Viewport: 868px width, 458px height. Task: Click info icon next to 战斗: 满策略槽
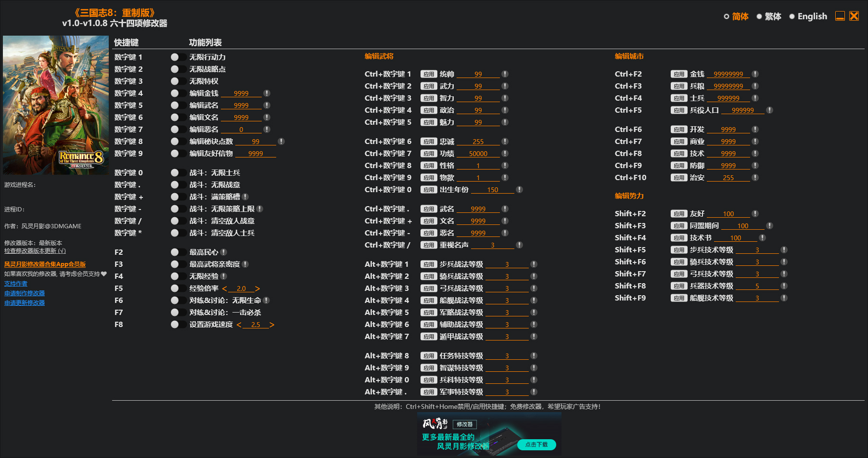click(245, 197)
